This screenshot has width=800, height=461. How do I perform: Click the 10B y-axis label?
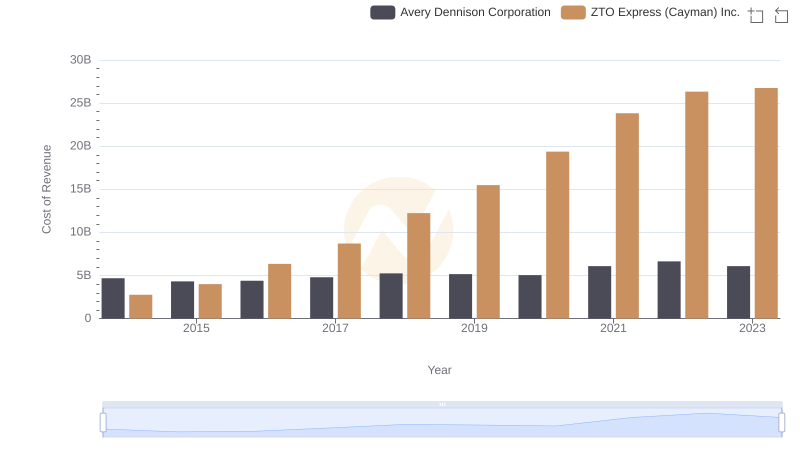[81, 232]
